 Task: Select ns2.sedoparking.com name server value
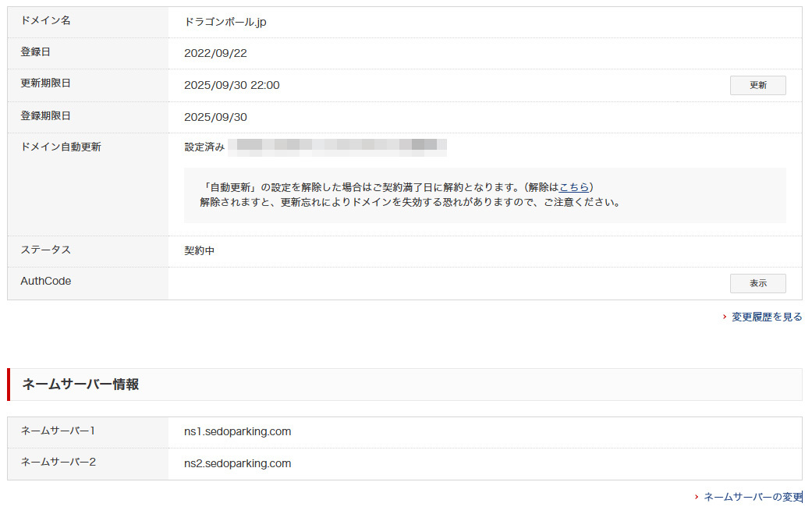[238, 464]
